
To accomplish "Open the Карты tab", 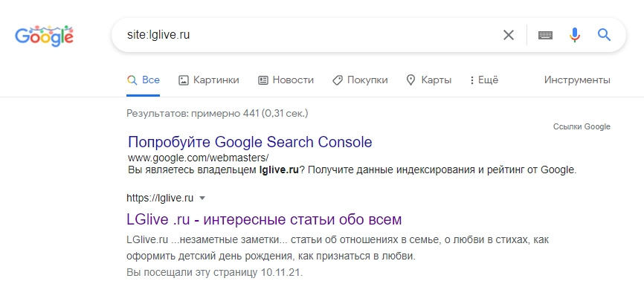I will click(x=428, y=80).
